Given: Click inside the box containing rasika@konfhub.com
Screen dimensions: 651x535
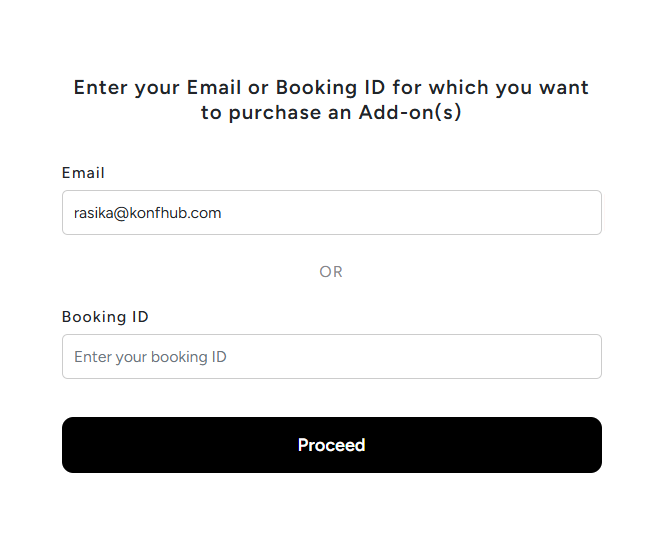Looking at the screenshot, I should 332,213.
